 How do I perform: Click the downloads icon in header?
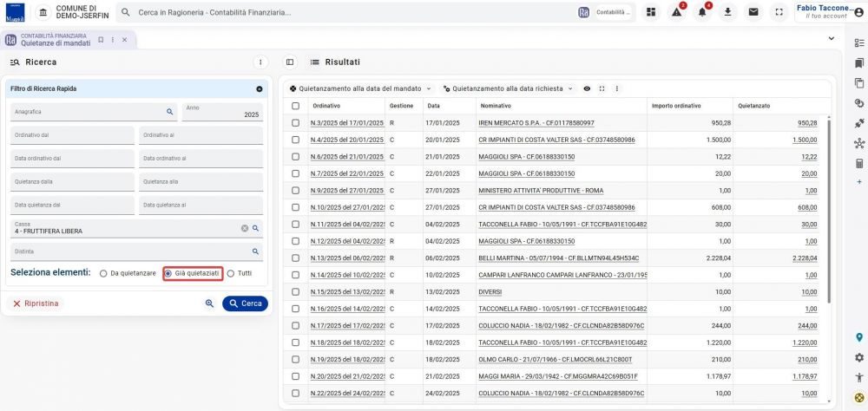(728, 12)
